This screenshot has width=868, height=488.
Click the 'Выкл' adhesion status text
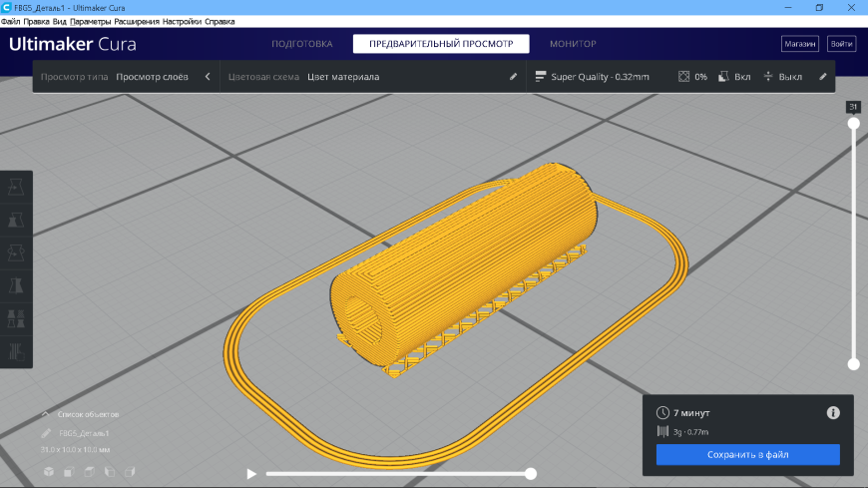(x=790, y=77)
